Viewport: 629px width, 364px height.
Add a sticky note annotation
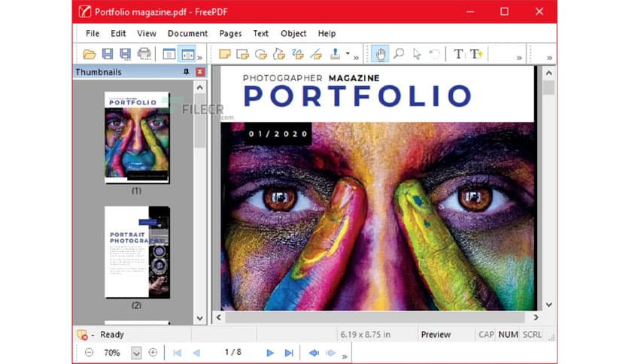point(224,54)
